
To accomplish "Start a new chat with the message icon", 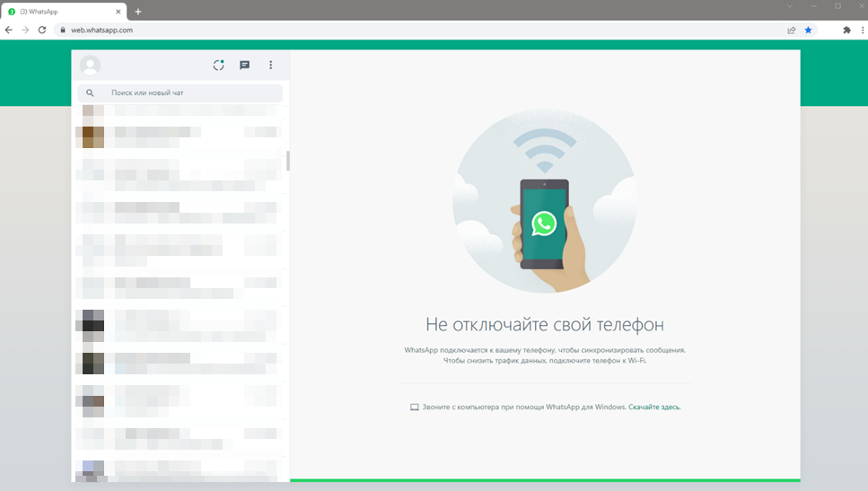I will tap(245, 65).
